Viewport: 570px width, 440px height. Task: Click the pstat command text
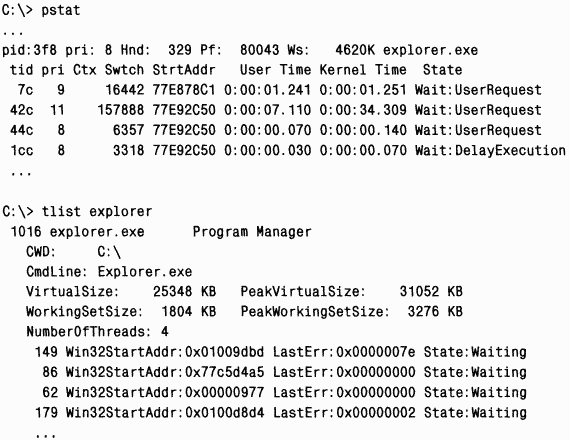click(61, 10)
